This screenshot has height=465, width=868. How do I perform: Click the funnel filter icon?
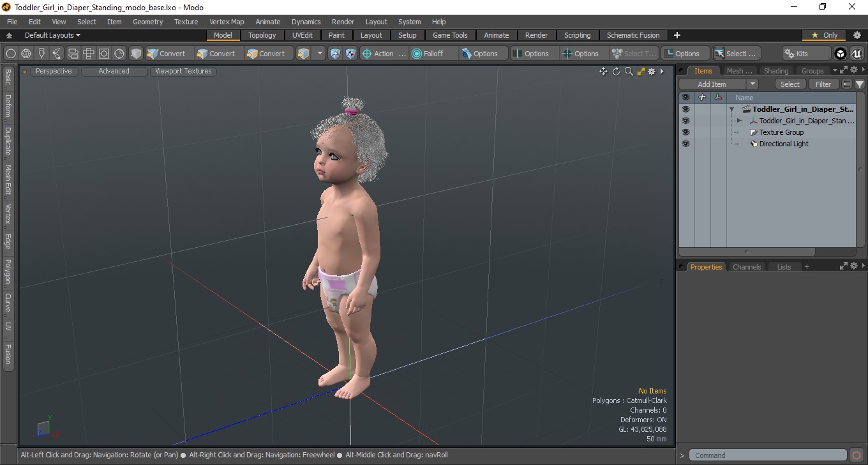click(x=860, y=84)
